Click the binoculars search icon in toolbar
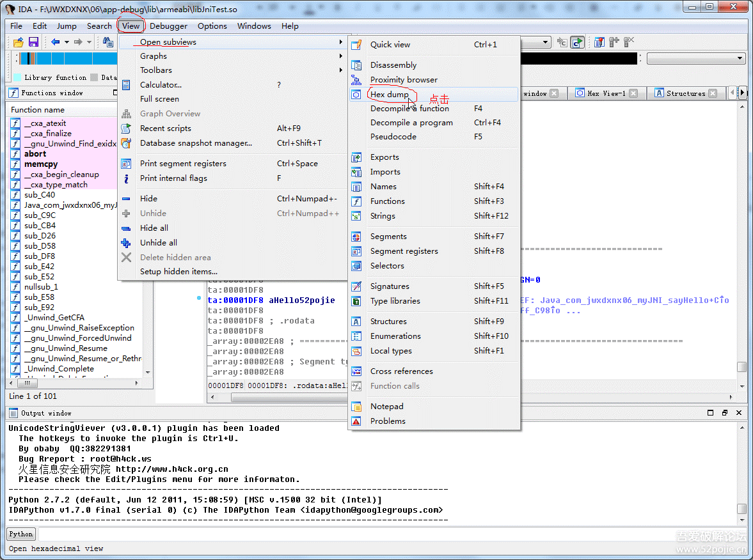 click(x=109, y=42)
